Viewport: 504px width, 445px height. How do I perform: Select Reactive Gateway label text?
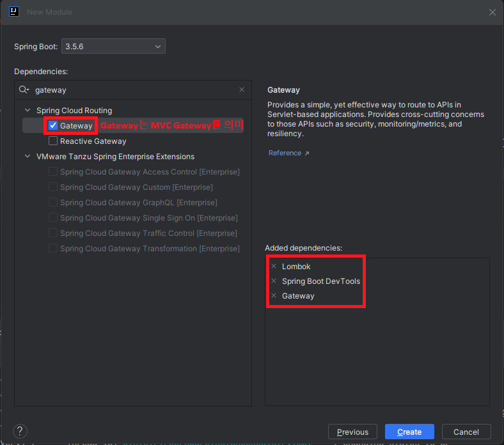(93, 141)
